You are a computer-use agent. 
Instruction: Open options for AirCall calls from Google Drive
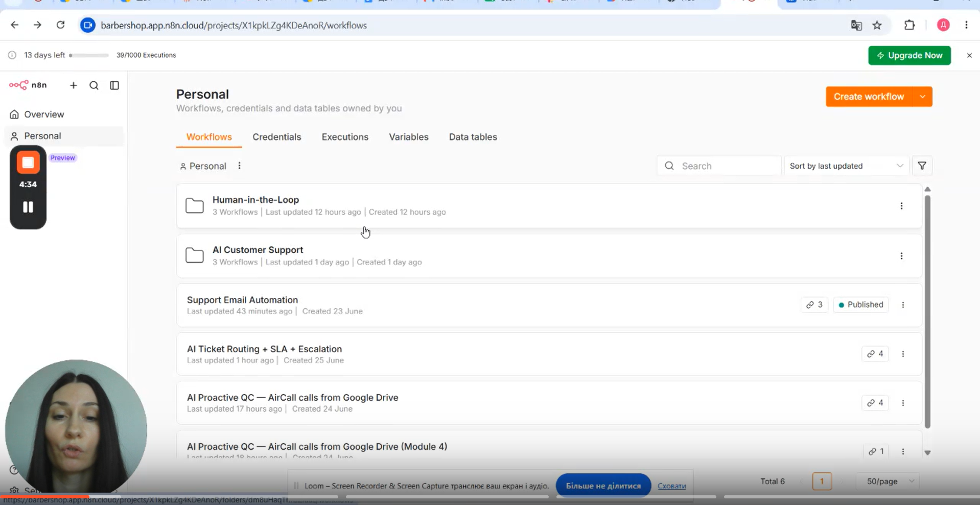(903, 403)
